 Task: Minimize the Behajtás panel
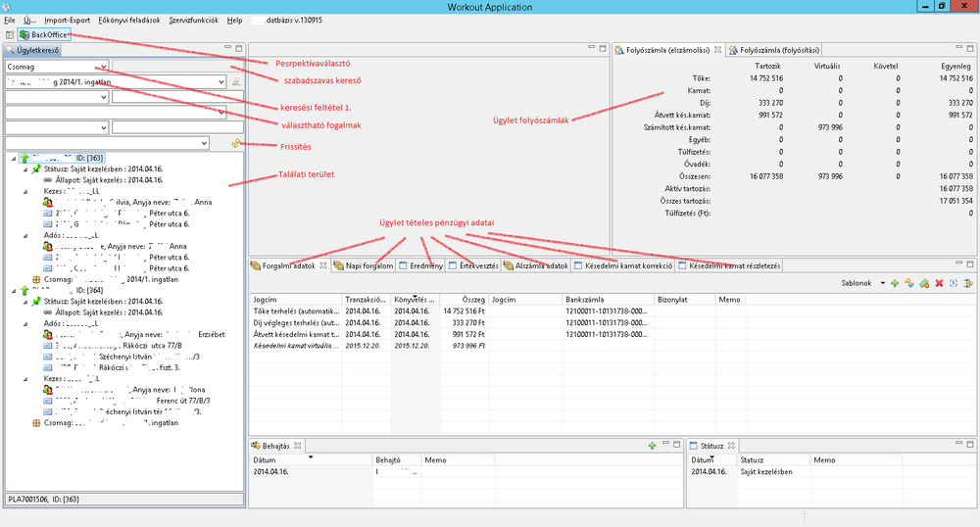665,444
